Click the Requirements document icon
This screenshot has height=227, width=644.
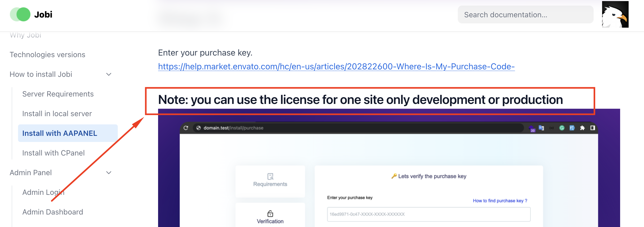[x=270, y=176]
